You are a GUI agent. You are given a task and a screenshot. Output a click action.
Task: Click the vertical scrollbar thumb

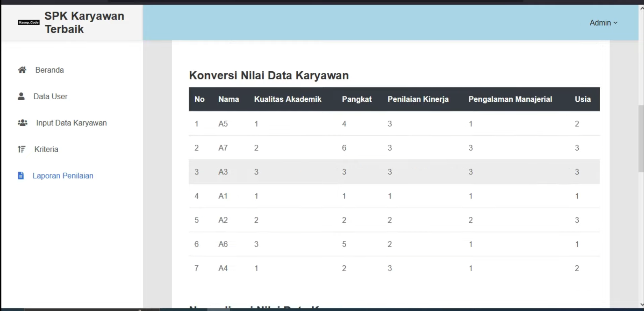tap(641, 139)
